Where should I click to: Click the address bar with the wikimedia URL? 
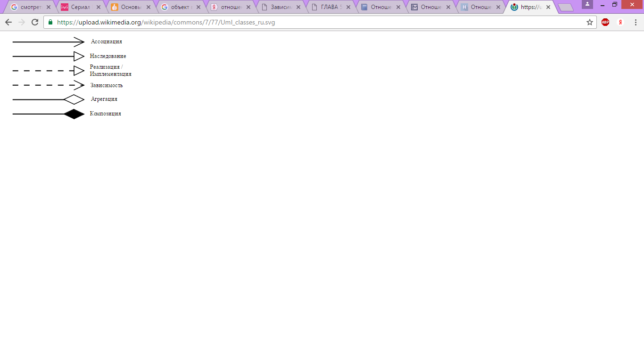[x=321, y=22]
